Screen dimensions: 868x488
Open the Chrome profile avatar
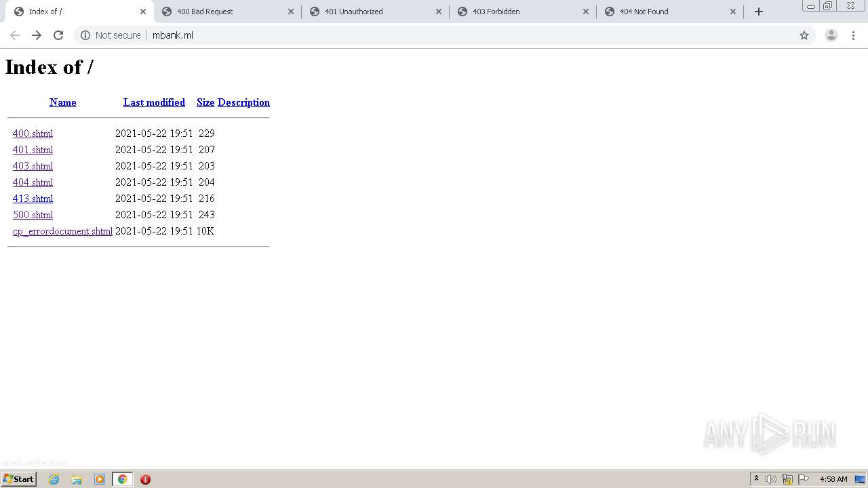coord(831,35)
